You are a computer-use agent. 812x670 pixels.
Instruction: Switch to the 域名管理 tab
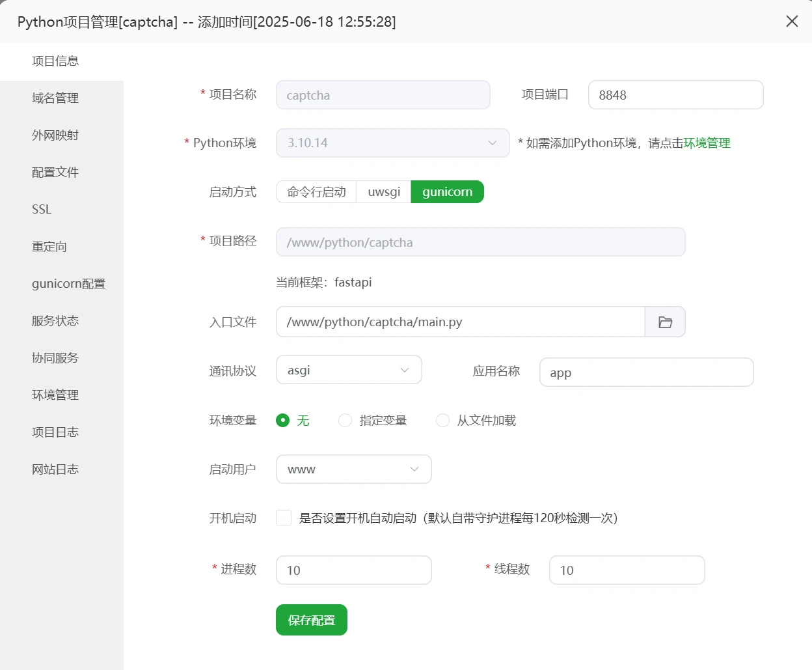point(55,98)
